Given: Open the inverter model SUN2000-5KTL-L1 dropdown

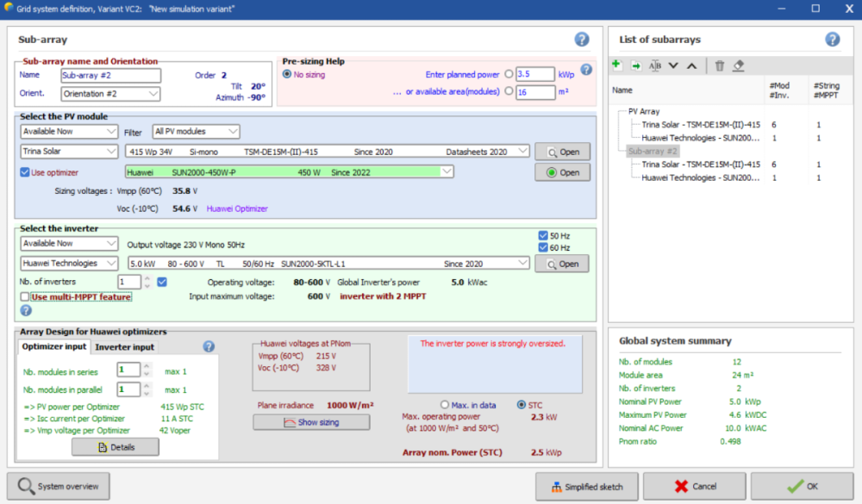Looking at the screenshot, I should pos(328,264).
